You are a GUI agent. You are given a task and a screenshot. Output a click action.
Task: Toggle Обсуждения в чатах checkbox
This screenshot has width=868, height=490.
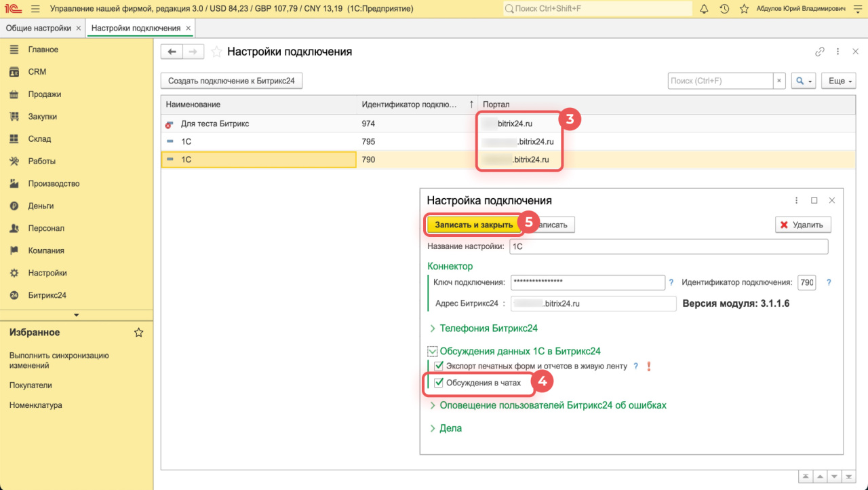pyautogui.click(x=439, y=383)
